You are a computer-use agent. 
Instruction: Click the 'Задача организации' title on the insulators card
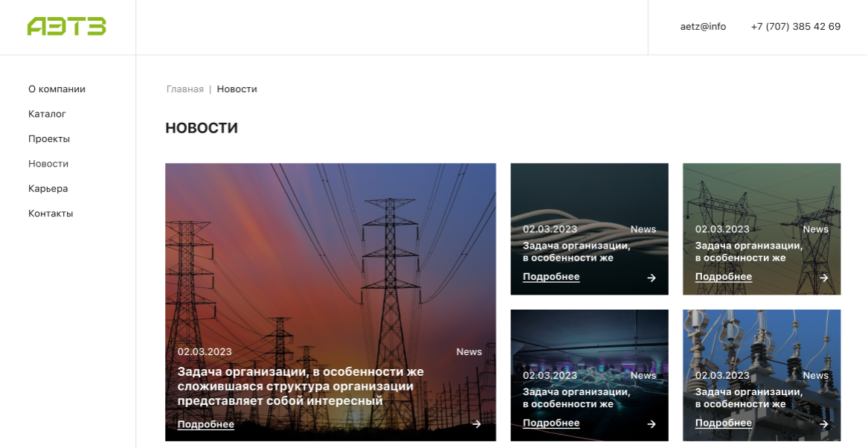(748, 397)
